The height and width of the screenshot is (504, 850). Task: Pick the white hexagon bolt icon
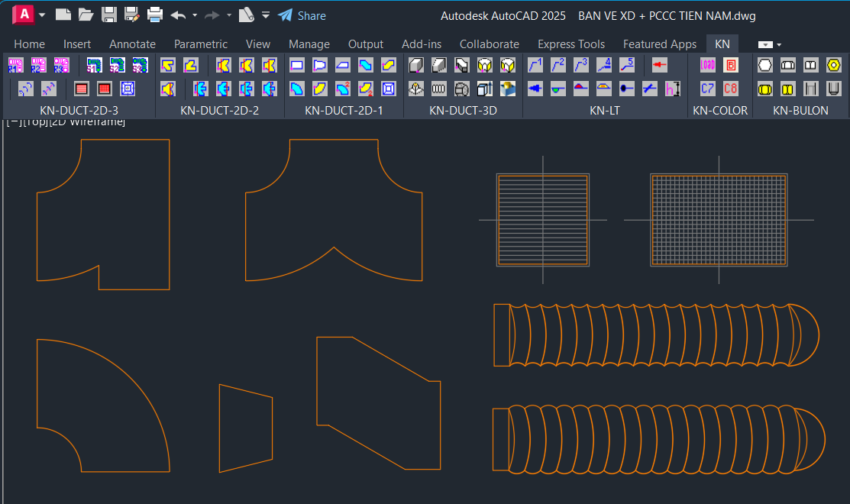(x=765, y=66)
